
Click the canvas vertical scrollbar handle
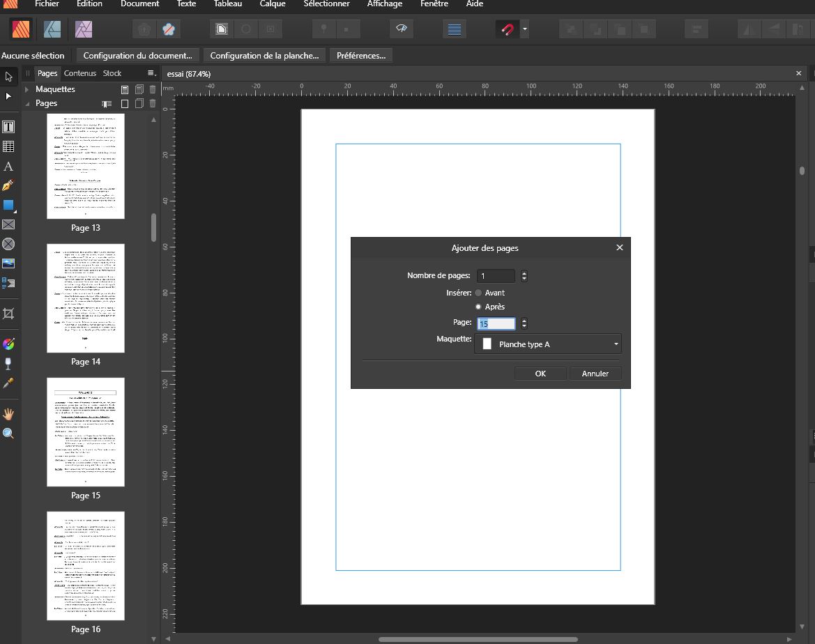pos(802,171)
